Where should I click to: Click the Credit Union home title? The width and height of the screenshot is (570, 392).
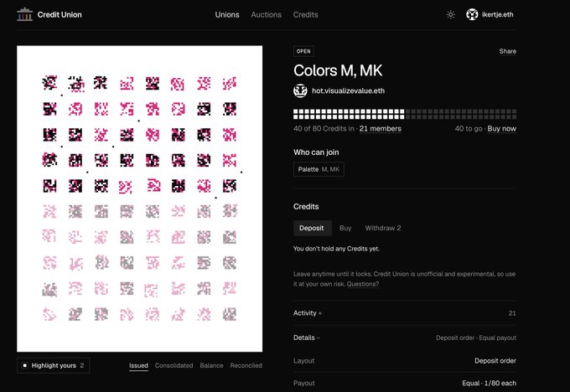click(x=60, y=15)
